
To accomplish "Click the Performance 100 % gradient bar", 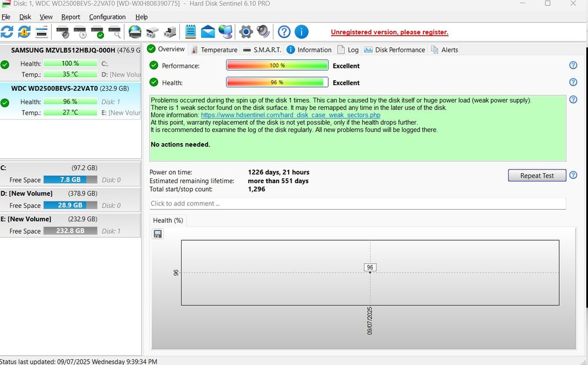I will tap(277, 65).
